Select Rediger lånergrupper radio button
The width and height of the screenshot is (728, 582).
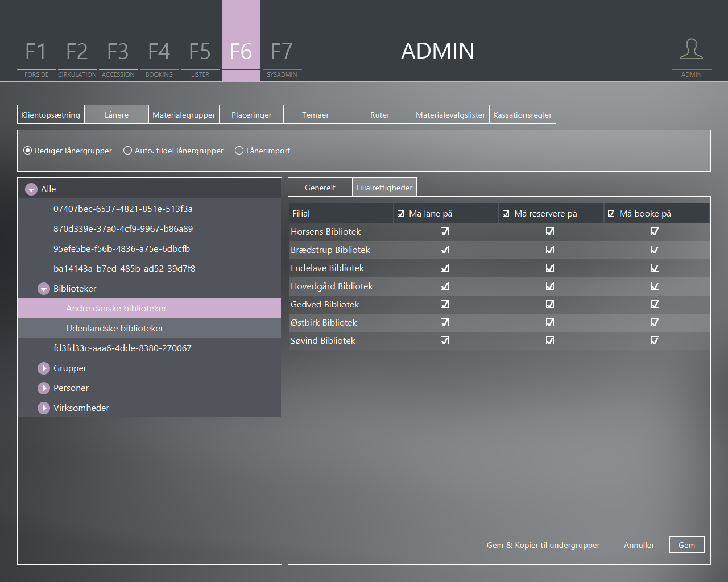[x=27, y=151]
